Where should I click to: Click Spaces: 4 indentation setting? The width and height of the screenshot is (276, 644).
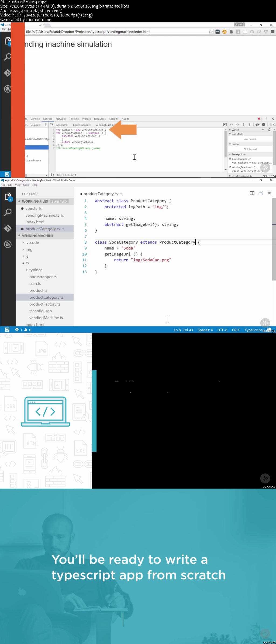coord(205,330)
